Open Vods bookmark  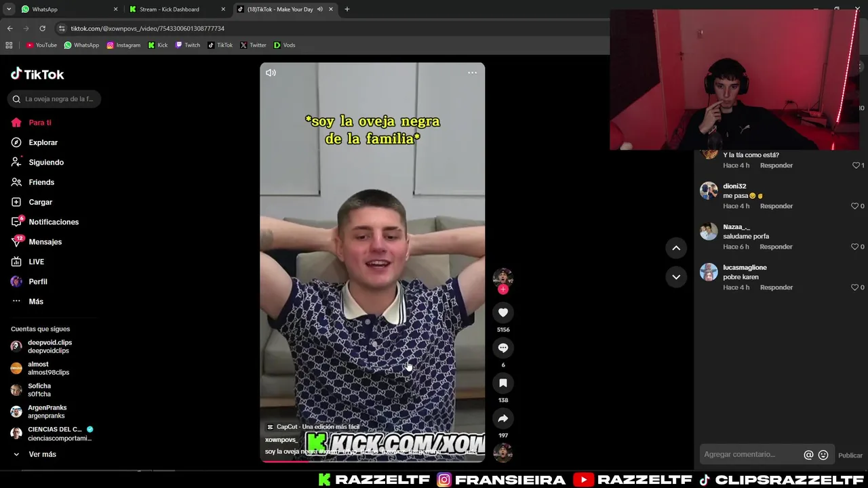tap(284, 45)
